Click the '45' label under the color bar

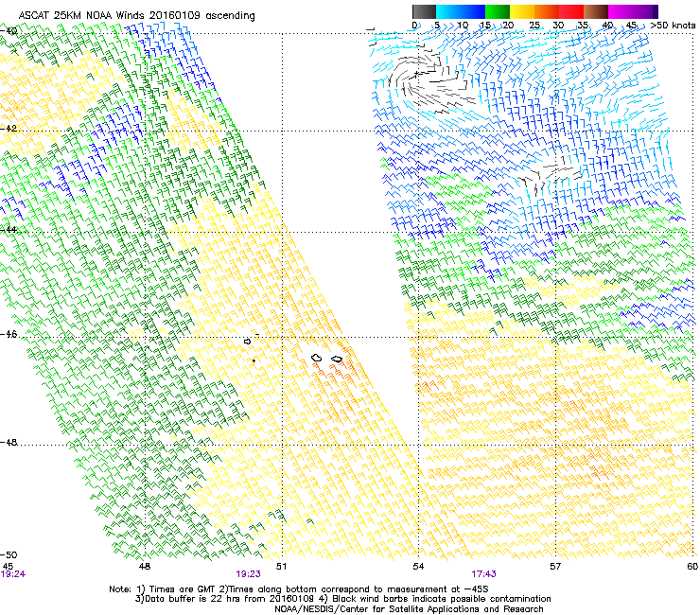[631, 26]
